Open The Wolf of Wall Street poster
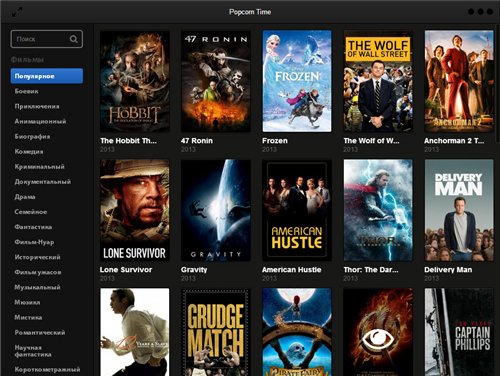This screenshot has width=500, height=376. coord(378,81)
